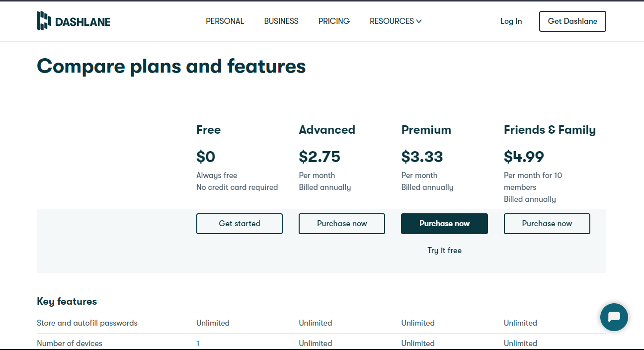Purchase the Friends & Family plan
Screen dimensions: 644x350
(x=547, y=224)
